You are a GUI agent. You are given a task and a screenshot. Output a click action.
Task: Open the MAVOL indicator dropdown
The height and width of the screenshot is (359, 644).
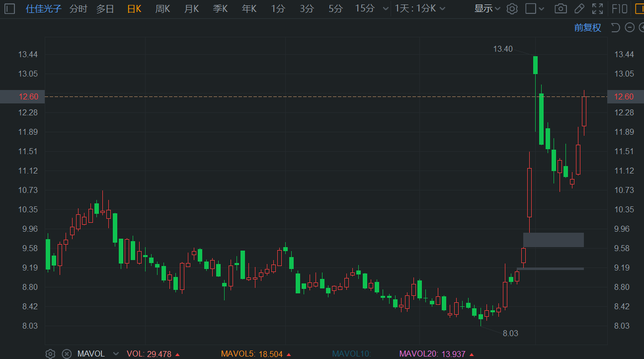point(116,354)
